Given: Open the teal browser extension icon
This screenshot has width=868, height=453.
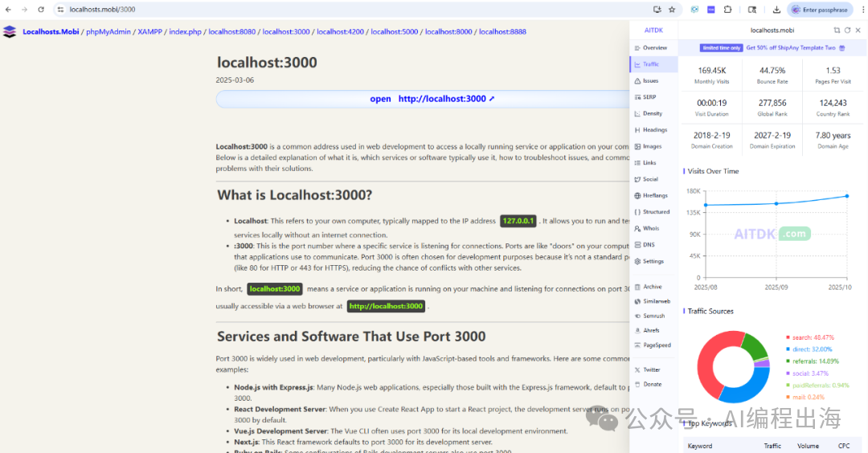Looking at the screenshot, I should 694,10.
